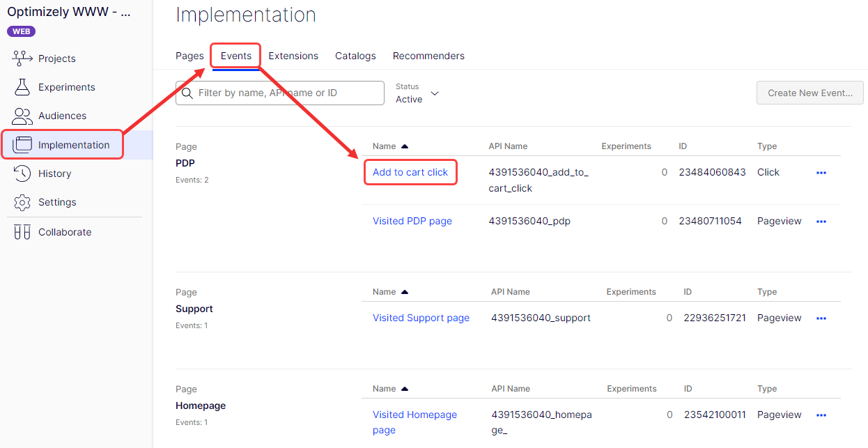Open more options for Add to cart click
868x448 pixels.
pos(821,173)
